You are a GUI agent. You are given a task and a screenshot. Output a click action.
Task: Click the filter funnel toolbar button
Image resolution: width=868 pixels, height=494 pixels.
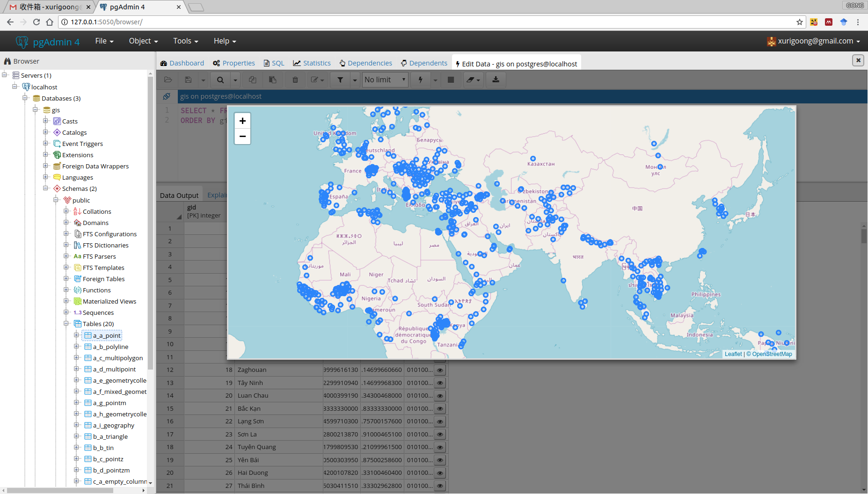(340, 80)
